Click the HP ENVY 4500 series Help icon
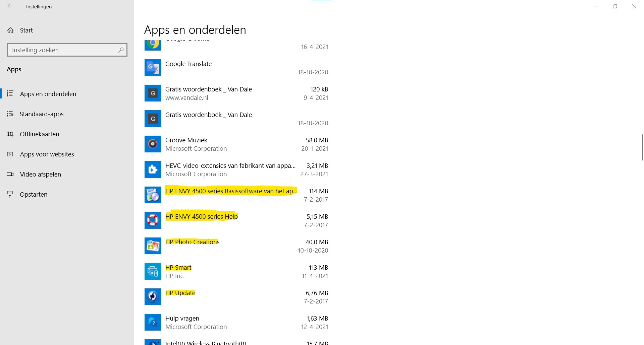This screenshot has width=644, height=345. click(x=153, y=220)
